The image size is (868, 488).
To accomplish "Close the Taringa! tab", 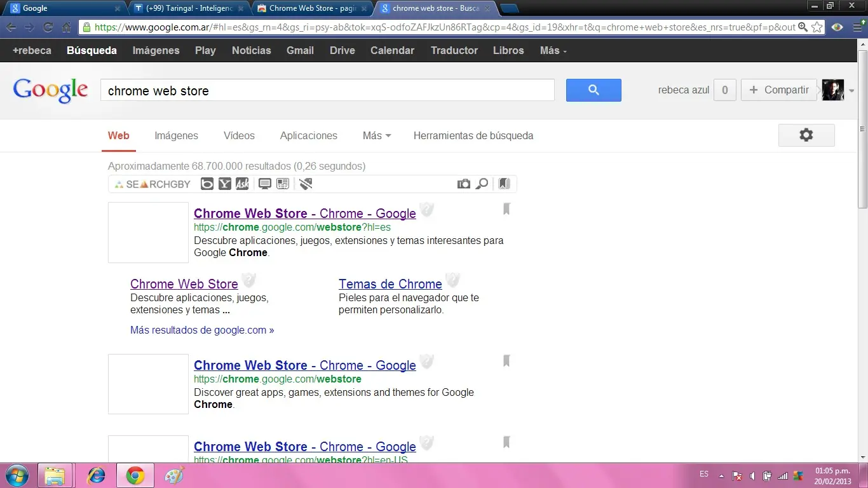I will pos(241,9).
